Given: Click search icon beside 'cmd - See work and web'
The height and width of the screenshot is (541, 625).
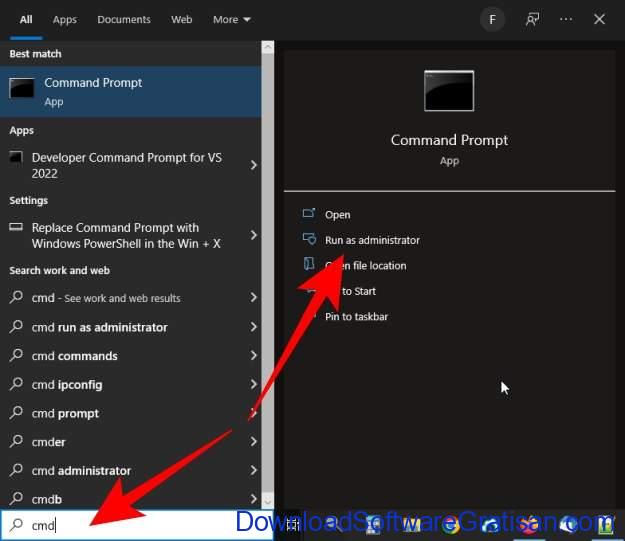Looking at the screenshot, I should (16, 297).
